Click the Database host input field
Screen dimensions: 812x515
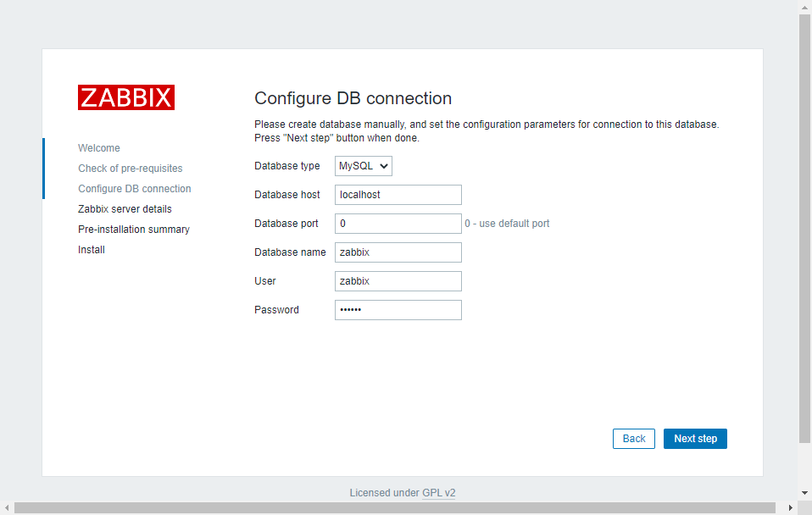coord(398,195)
